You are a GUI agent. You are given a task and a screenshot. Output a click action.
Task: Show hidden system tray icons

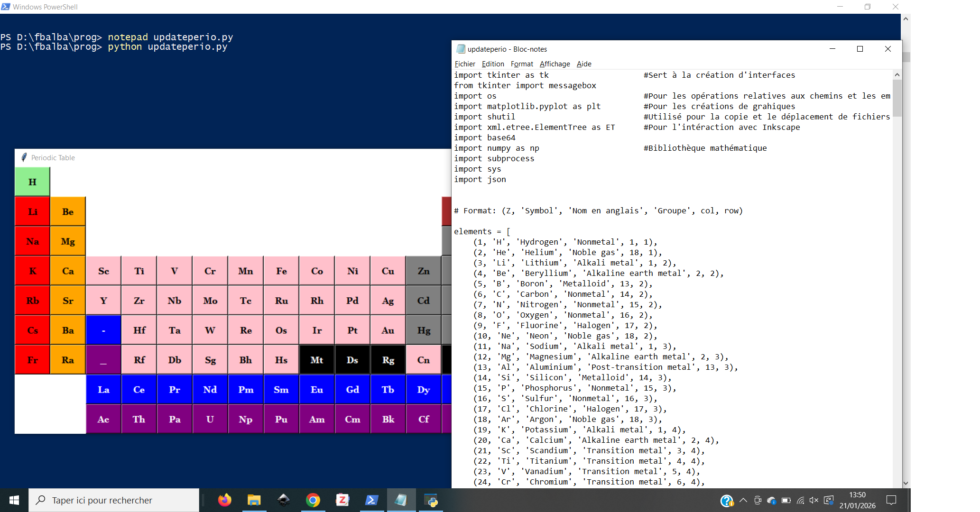743,500
